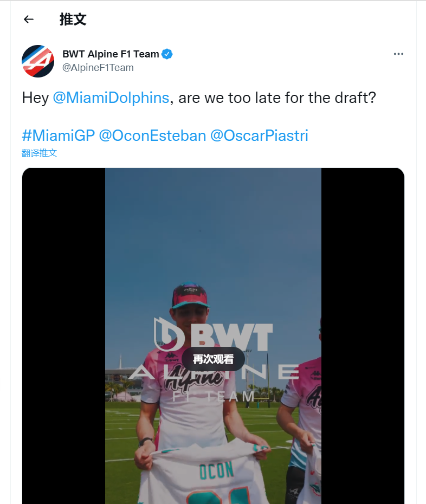Open the tweet's more options menu
This screenshot has width=426, height=504.
398,54
